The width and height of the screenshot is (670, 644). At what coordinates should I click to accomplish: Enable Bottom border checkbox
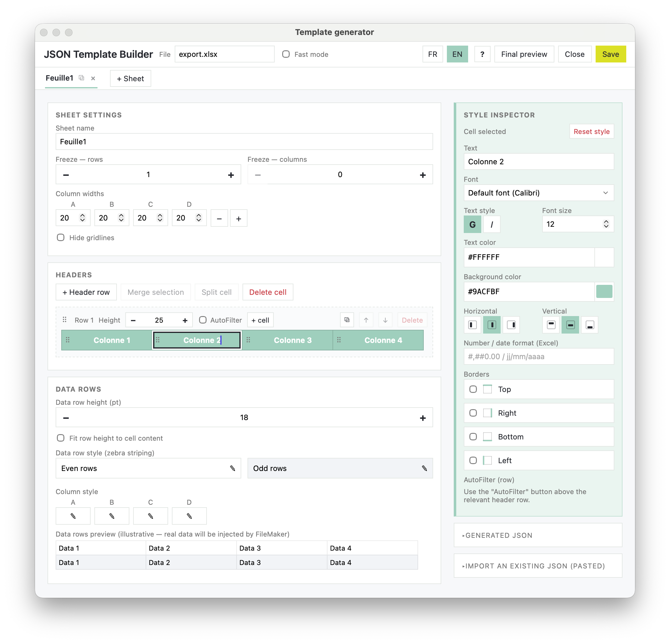473,437
